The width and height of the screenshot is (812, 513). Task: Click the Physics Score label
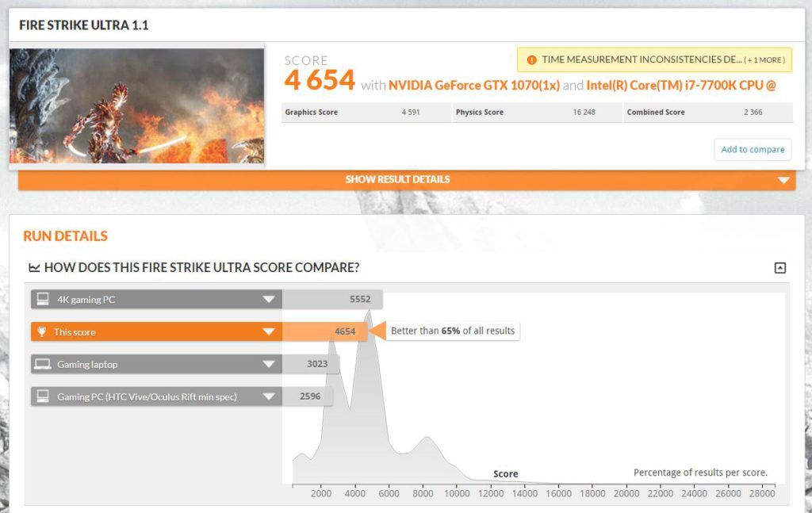480,113
